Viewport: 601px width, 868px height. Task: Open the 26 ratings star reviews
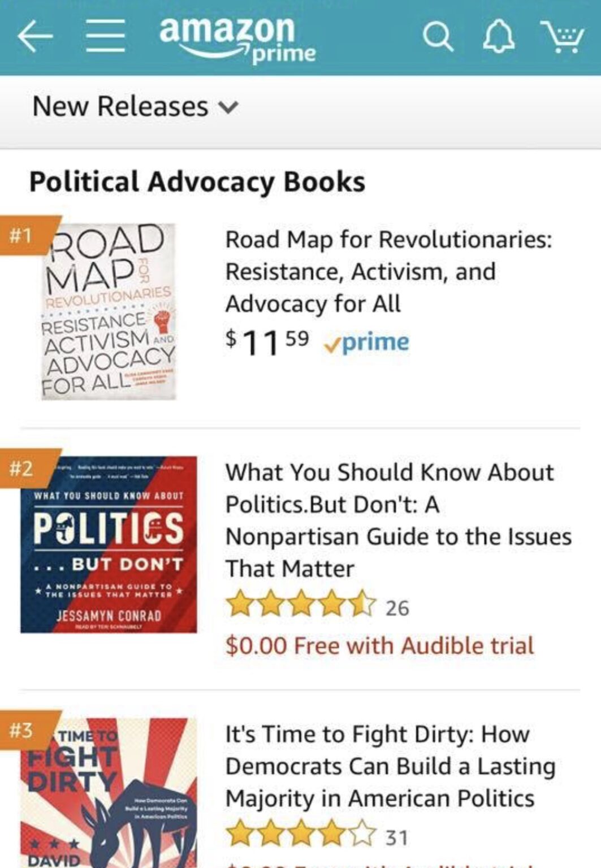click(x=317, y=607)
